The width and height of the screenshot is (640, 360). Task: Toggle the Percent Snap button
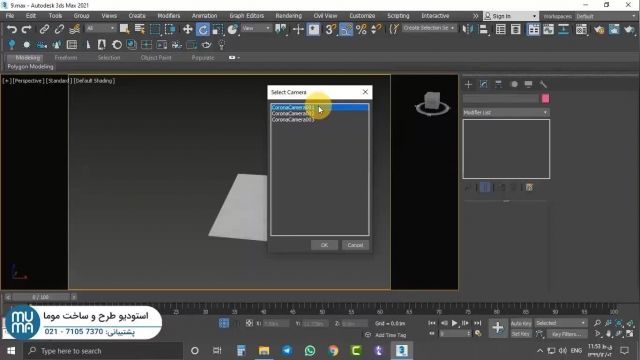361,29
